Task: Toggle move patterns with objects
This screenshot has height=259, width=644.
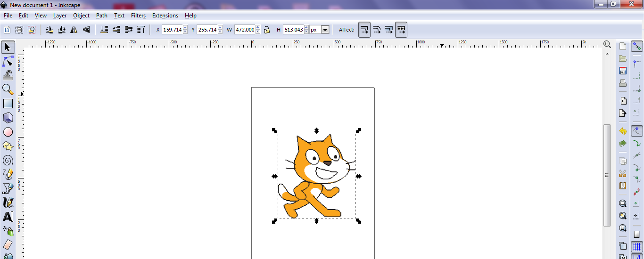Action: tap(401, 30)
